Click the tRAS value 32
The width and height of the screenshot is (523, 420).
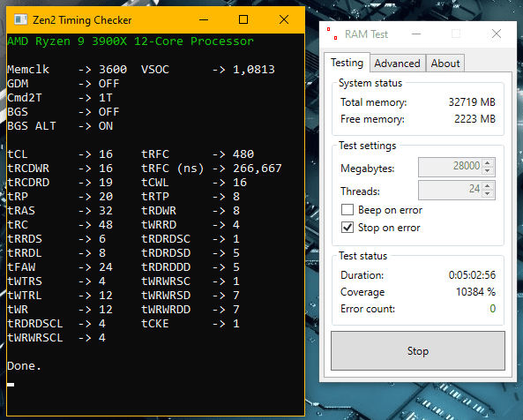[x=106, y=211]
